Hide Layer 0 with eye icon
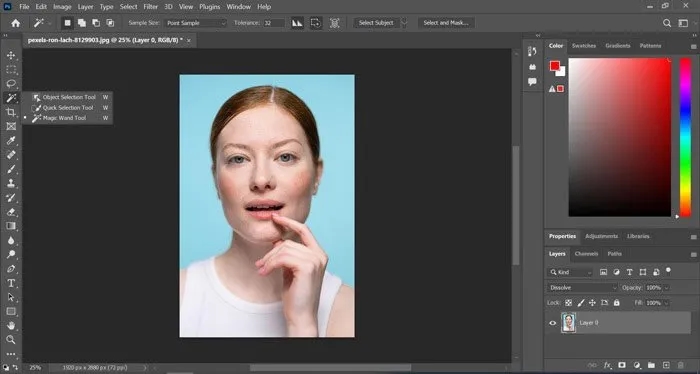700x374 pixels. tap(553, 323)
